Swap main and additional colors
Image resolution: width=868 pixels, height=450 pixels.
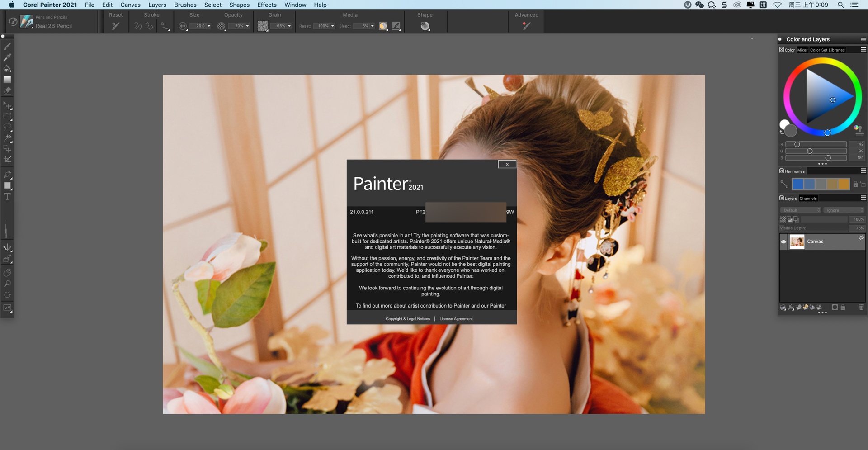[x=782, y=133]
